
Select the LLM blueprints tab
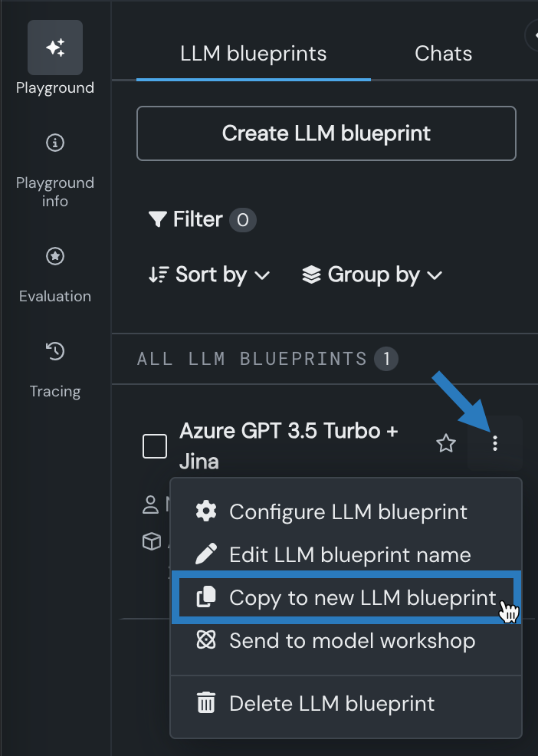point(254,54)
